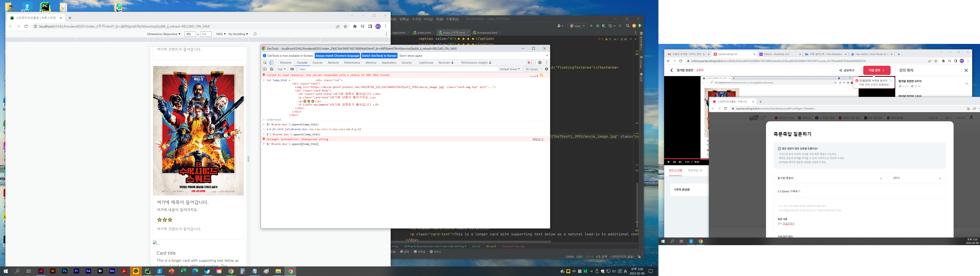Share the localhost page using the share icon

pyautogui.click(x=337, y=26)
